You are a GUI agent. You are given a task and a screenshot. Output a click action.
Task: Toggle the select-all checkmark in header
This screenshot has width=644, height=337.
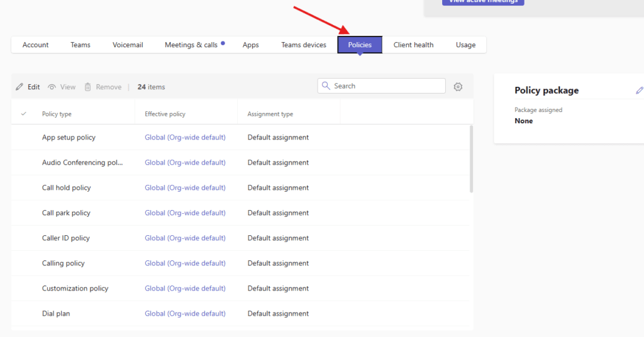[24, 114]
